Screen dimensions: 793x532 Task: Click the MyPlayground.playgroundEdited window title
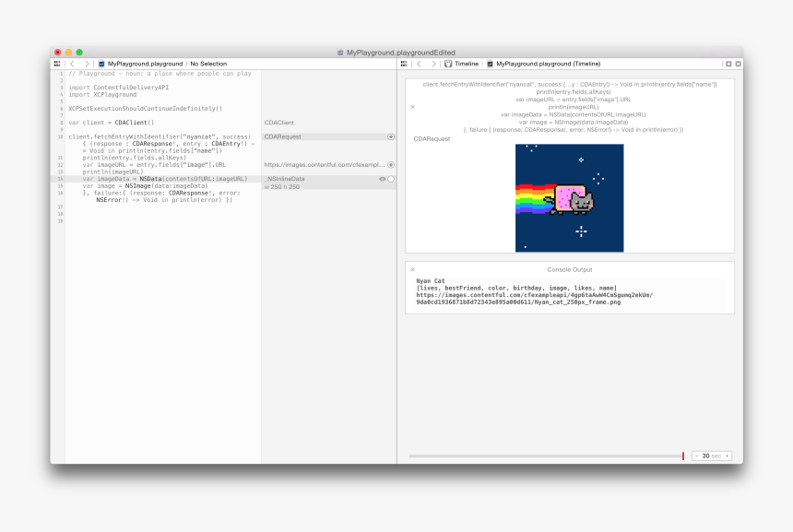pos(400,53)
